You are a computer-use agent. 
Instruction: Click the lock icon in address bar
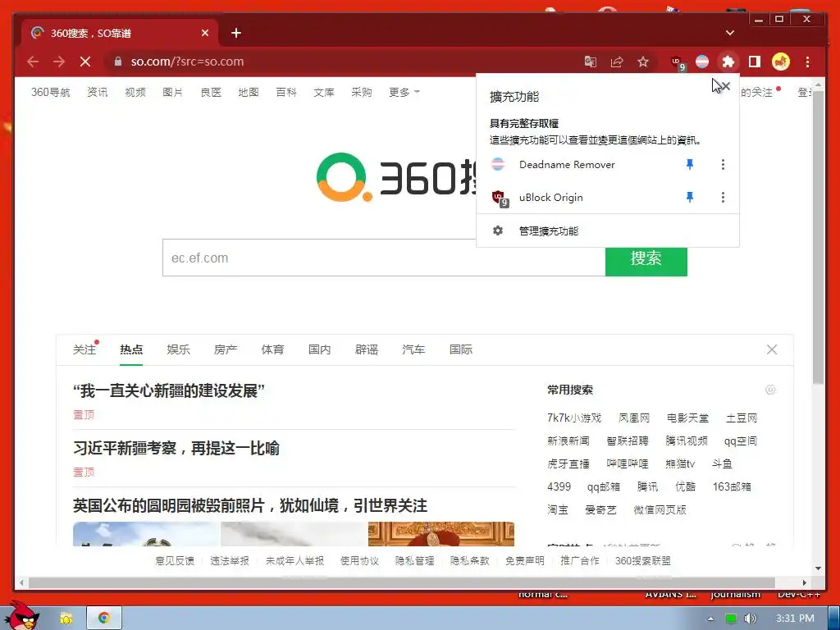[118, 62]
